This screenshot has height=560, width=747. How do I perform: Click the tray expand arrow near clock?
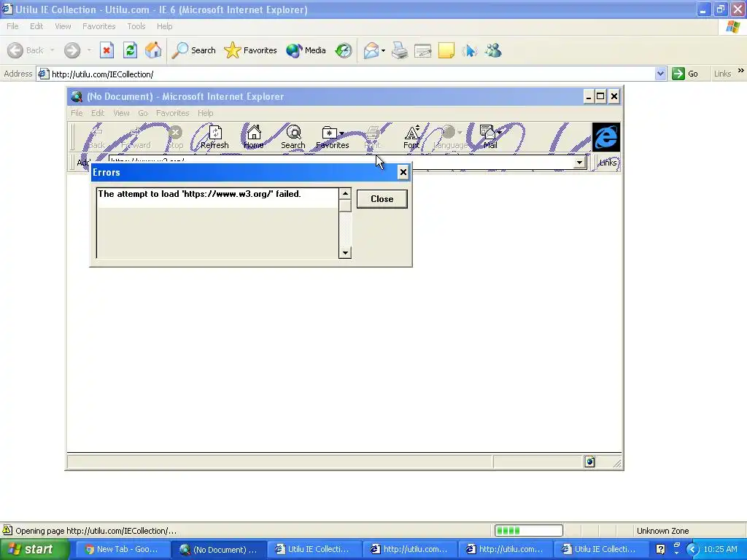(692, 550)
